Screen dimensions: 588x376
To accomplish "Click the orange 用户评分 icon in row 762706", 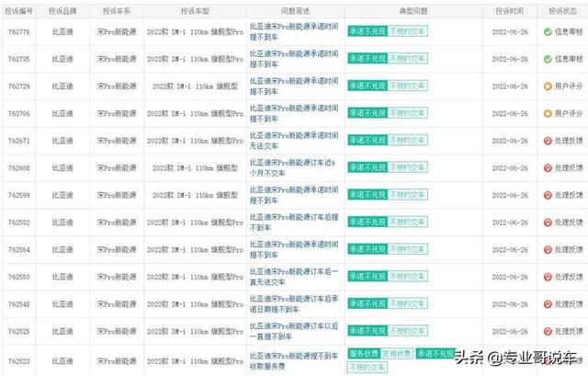I will click(548, 113).
